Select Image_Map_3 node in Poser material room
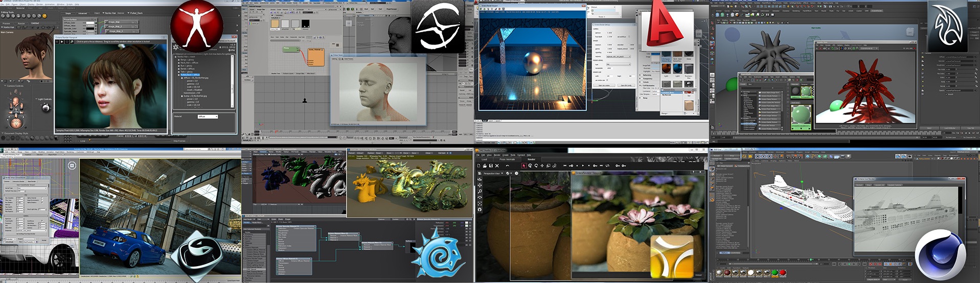 122,31
